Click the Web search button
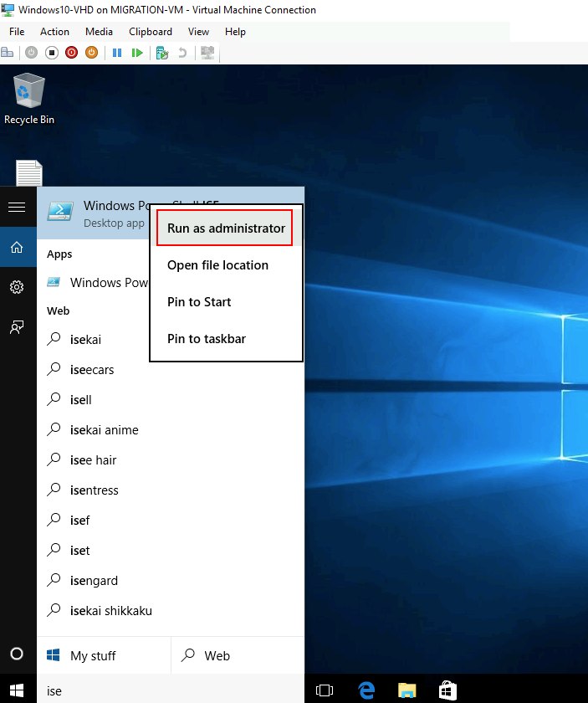The image size is (588, 703). click(238, 655)
